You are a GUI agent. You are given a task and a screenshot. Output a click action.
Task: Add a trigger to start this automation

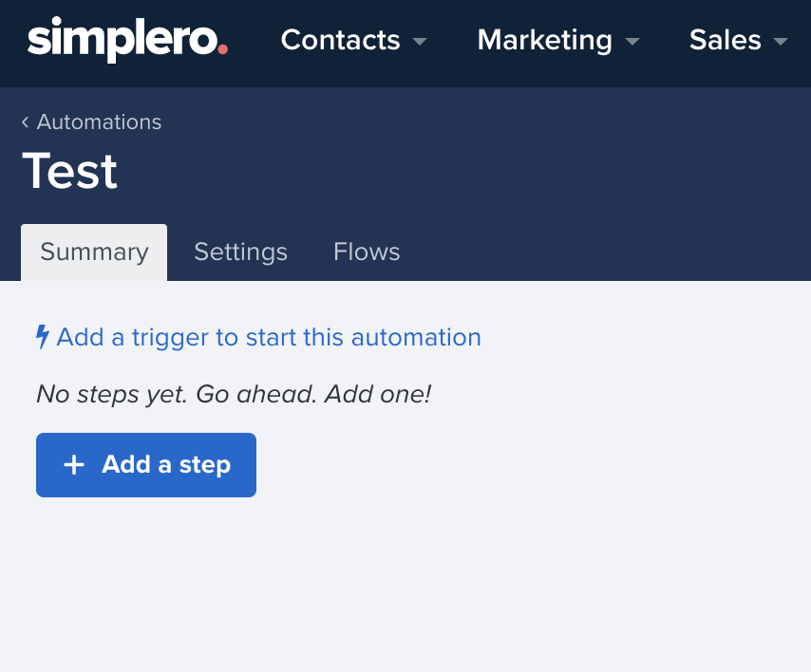coord(258,337)
